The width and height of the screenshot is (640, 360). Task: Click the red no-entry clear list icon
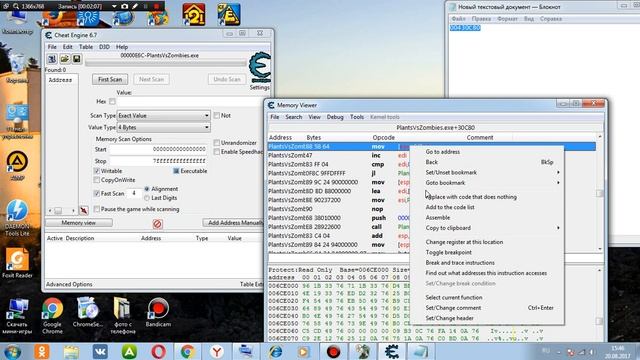point(158,224)
